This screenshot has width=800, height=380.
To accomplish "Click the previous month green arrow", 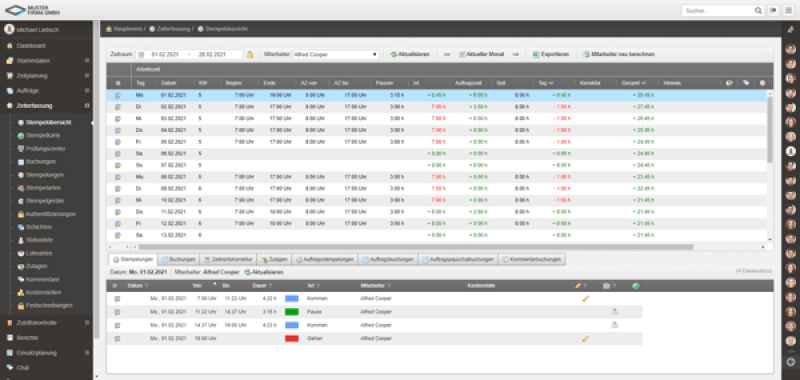I will (447, 54).
